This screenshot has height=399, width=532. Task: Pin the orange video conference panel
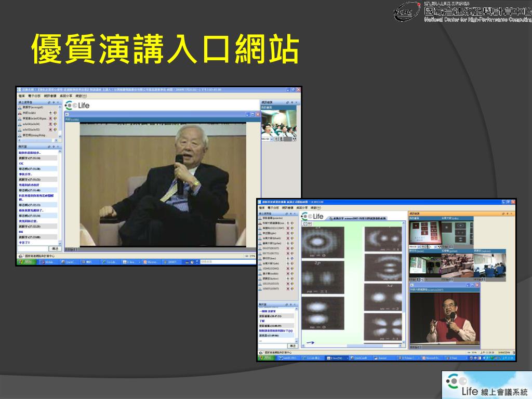click(507, 214)
